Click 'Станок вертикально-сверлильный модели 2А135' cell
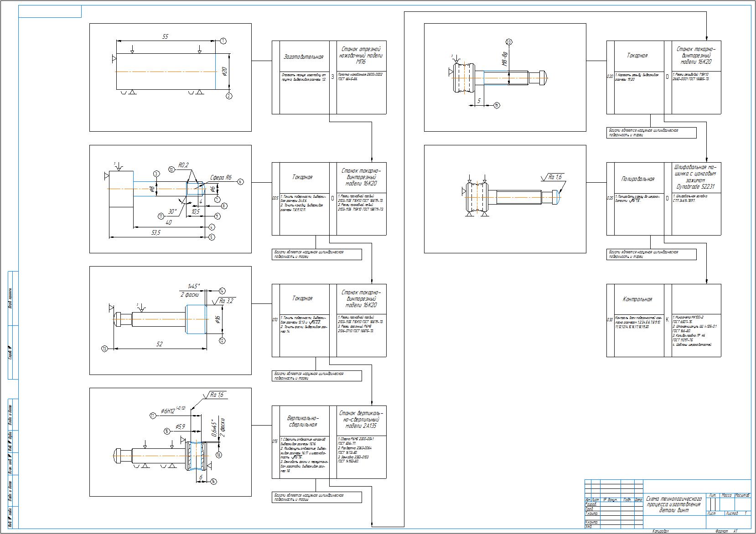Screen dimensions: 756x534 [x=360, y=419]
